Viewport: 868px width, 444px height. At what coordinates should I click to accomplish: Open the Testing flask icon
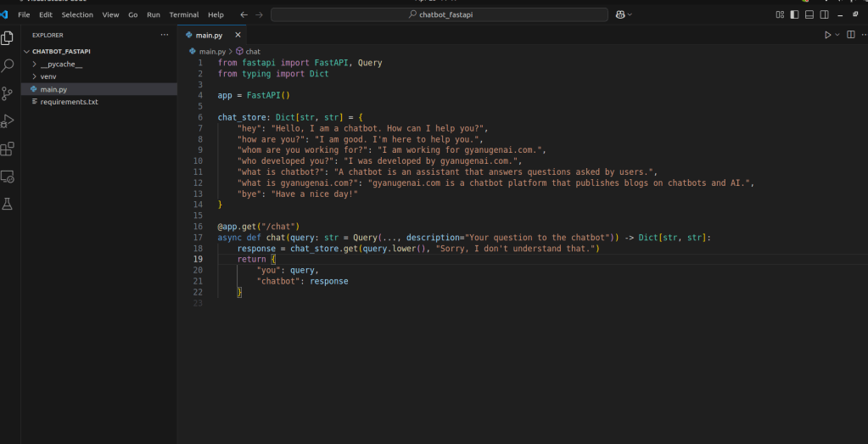tap(8, 205)
